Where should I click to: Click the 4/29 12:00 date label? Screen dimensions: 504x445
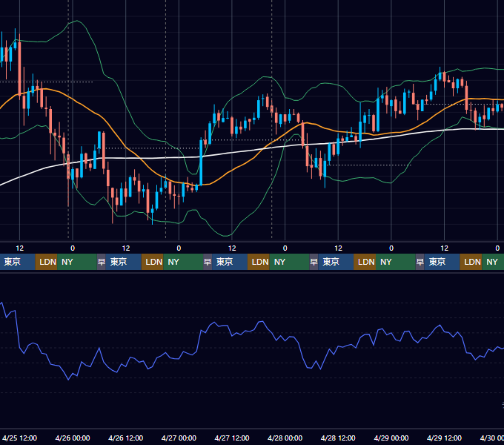tap(444, 438)
